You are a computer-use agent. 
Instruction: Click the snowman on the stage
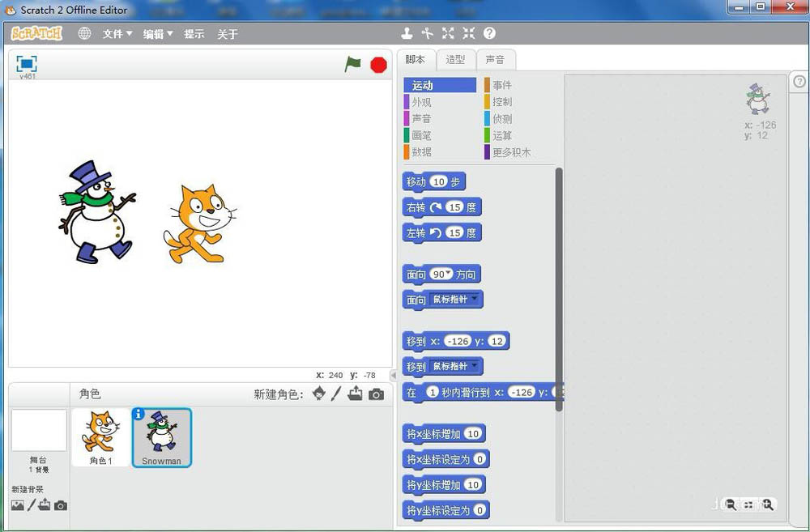coord(97,212)
